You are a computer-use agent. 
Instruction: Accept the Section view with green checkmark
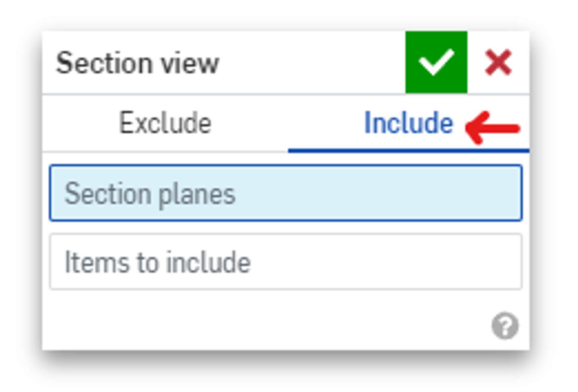coord(436,62)
